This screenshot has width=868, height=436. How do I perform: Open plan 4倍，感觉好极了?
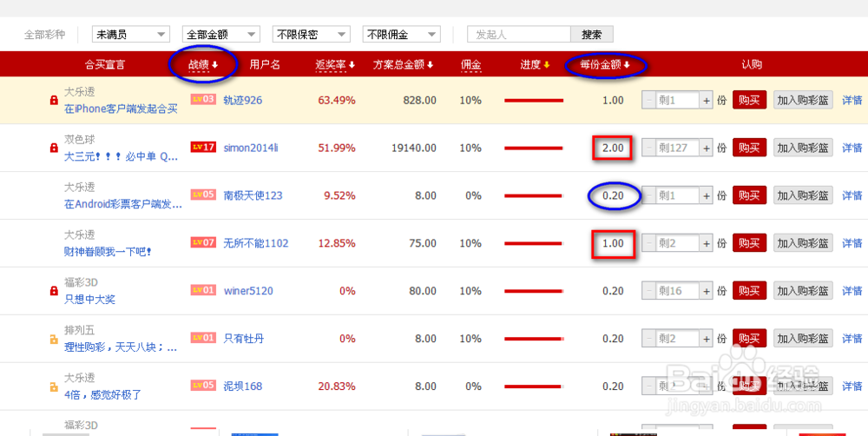(x=103, y=395)
